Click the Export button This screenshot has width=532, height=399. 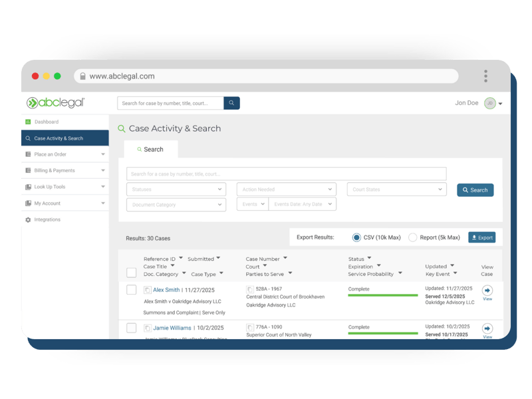[x=480, y=237]
